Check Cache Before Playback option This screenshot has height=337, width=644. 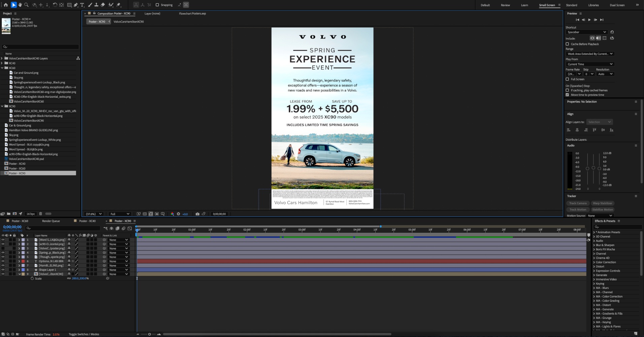pyautogui.click(x=568, y=44)
